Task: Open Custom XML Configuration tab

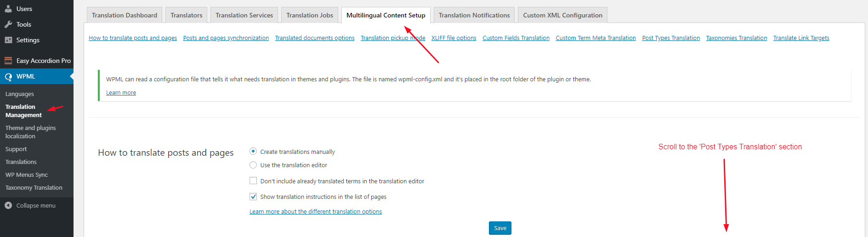Action: tap(562, 15)
